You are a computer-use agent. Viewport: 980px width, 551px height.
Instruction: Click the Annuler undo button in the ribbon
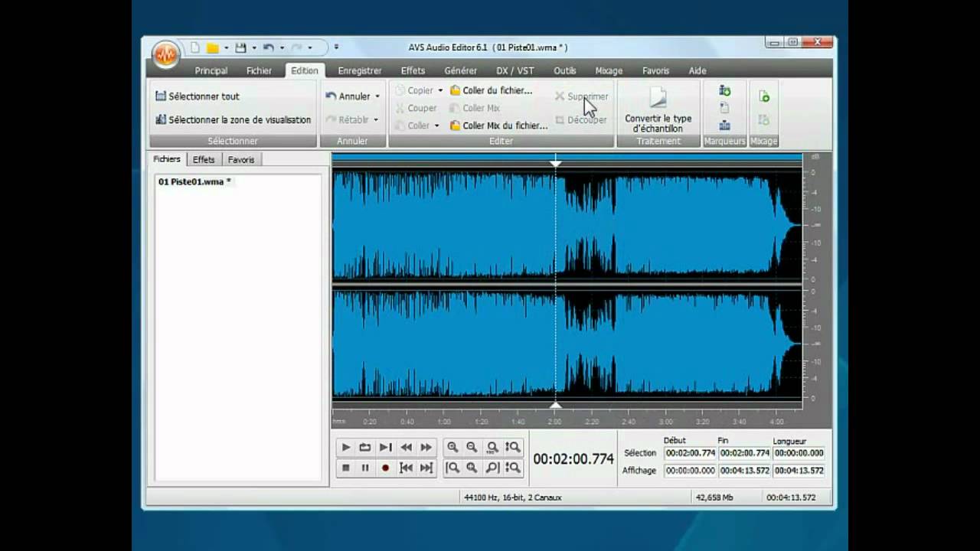pos(348,96)
